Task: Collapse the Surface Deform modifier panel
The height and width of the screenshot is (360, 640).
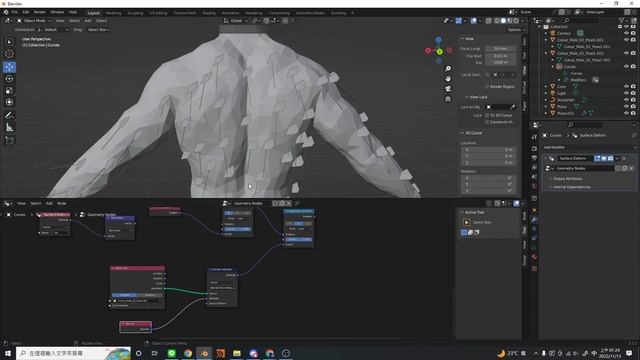Action: coord(545,158)
